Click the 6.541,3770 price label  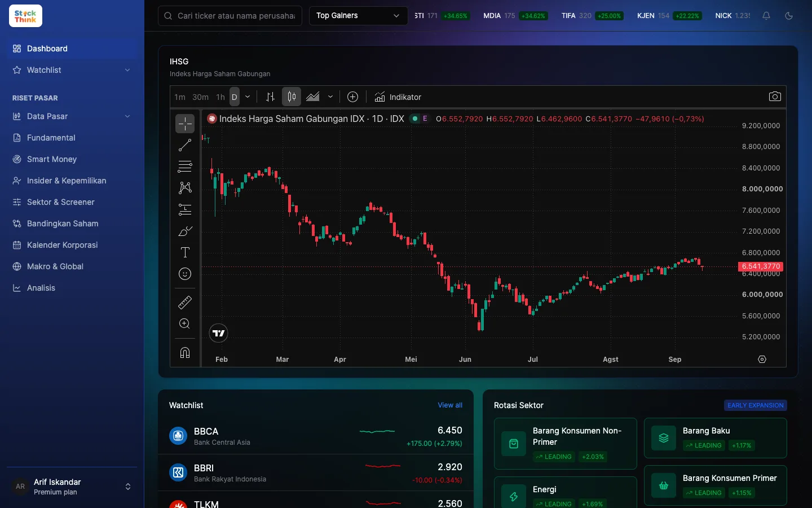pos(761,266)
